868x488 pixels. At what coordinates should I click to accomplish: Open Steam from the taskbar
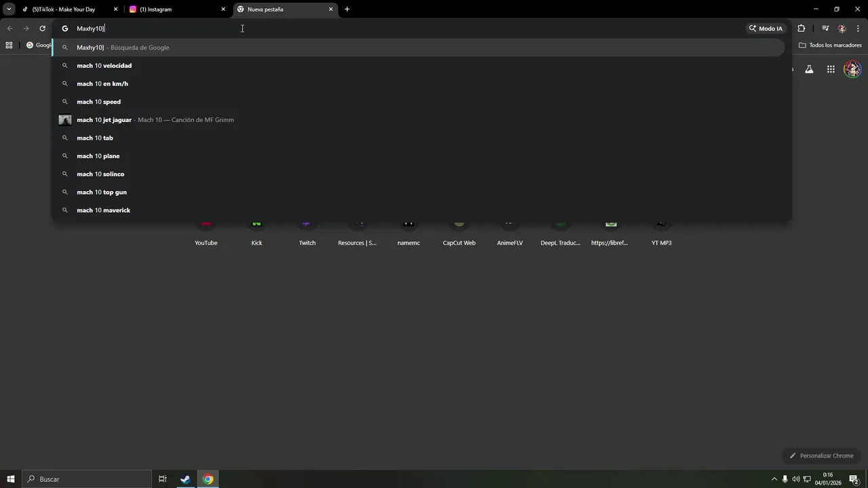(x=185, y=479)
